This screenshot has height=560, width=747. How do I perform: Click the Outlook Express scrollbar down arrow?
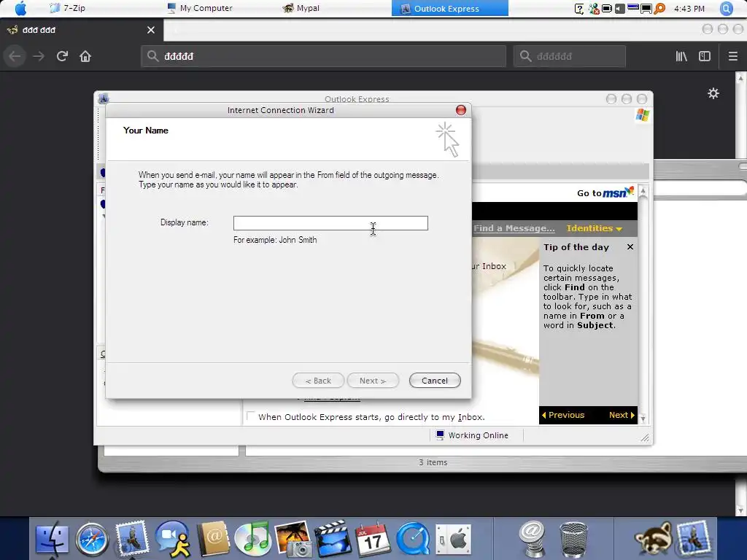pyautogui.click(x=643, y=419)
